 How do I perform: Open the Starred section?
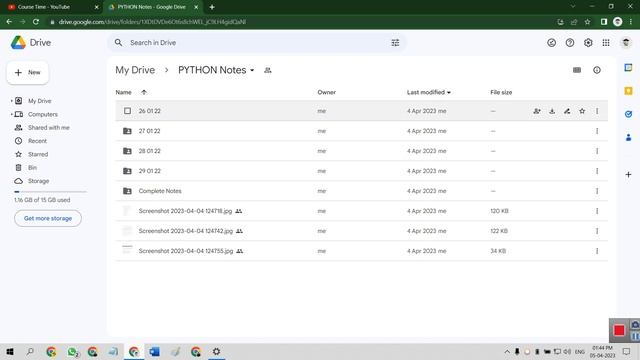[x=38, y=154]
